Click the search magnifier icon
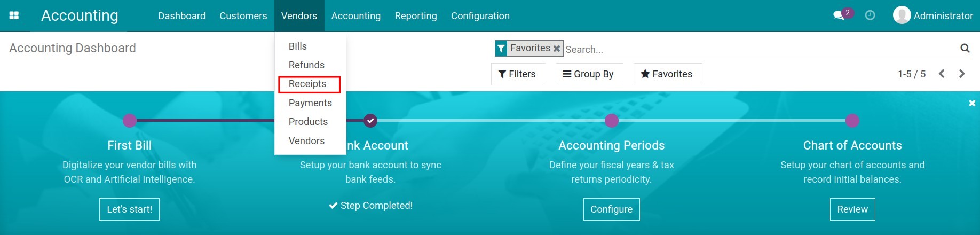Image resolution: width=980 pixels, height=235 pixels. point(965,49)
